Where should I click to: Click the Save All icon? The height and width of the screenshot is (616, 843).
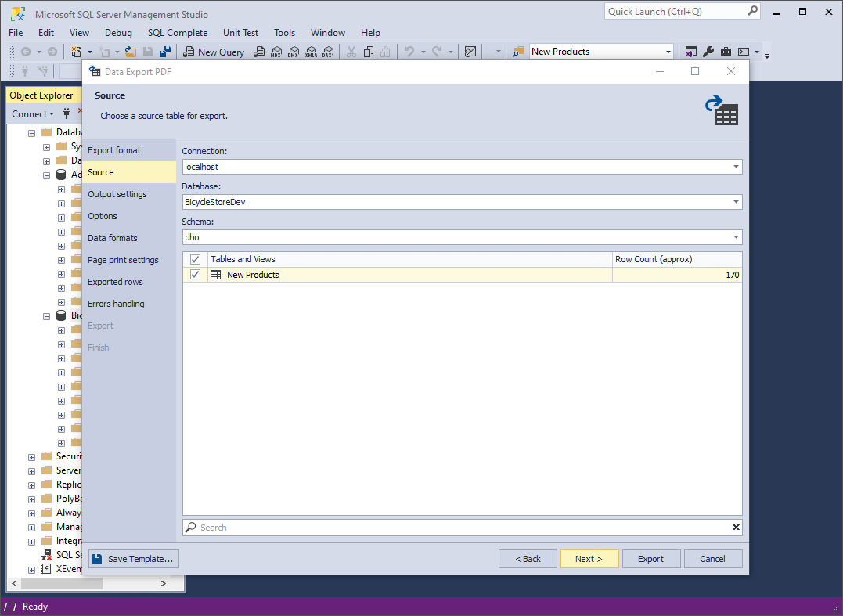(166, 52)
